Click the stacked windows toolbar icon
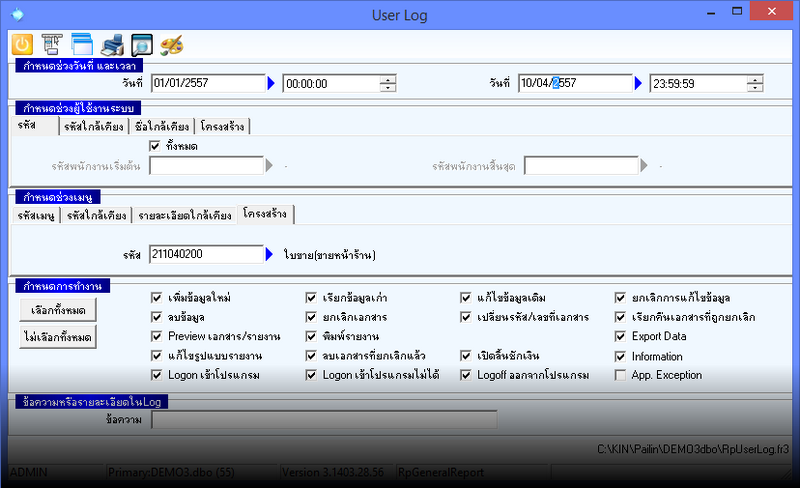Image resolution: width=800 pixels, height=488 pixels. 81,44
